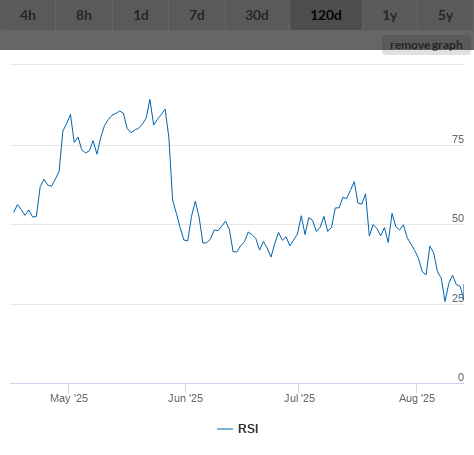Select the 4h time range tab

pos(28,15)
